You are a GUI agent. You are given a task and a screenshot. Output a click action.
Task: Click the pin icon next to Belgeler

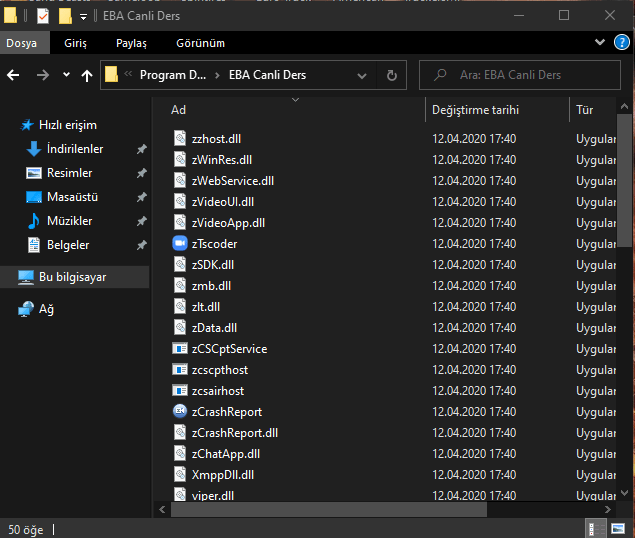pos(141,245)
